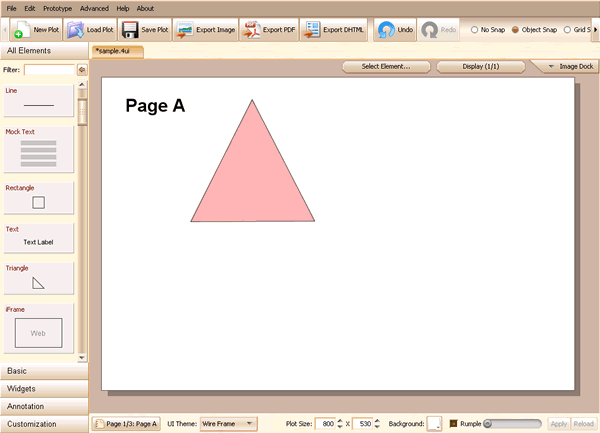This screenshot has height=433, width=600.
Task: Save the plot using the floppy disk icon
Action: (129, 30)
